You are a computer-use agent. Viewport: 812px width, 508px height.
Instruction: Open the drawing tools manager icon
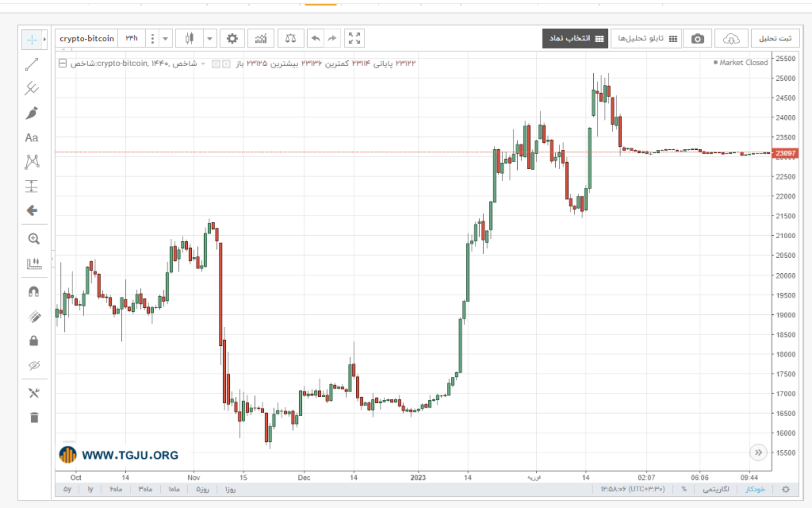[33, 393]
